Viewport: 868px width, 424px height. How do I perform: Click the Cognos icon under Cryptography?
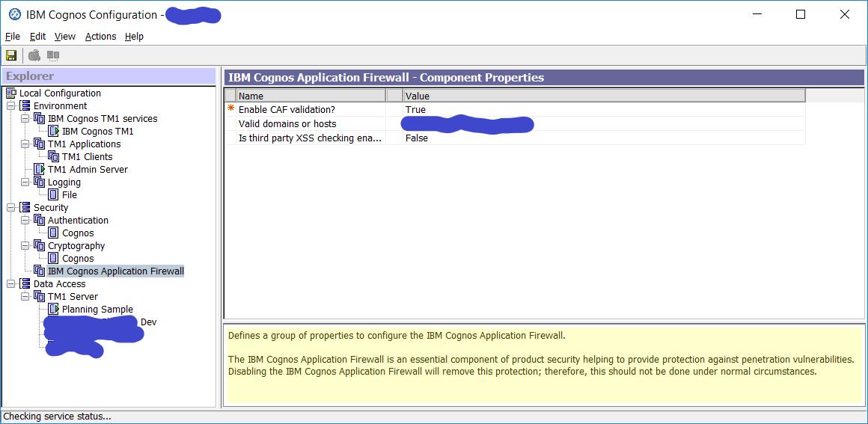pos(54,259)
